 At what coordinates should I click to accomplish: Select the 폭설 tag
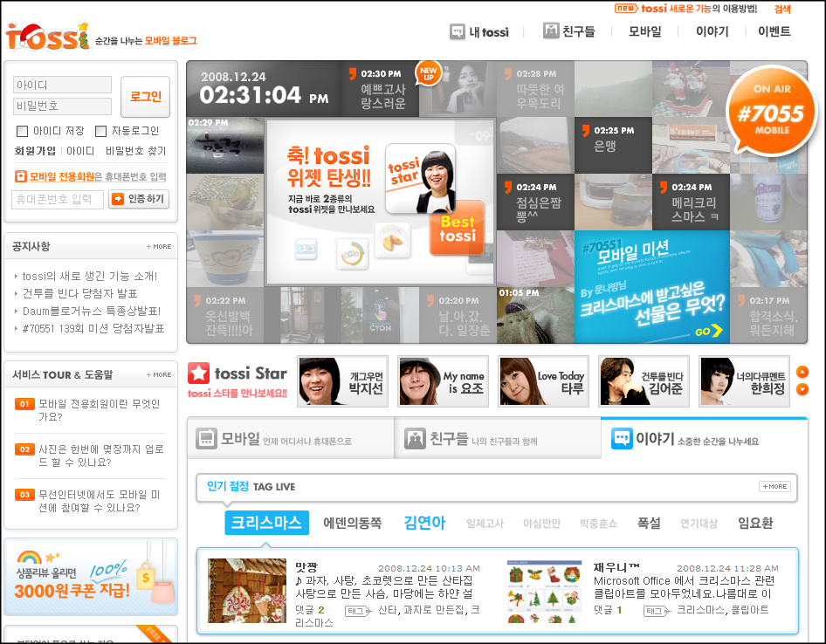click(649, 523)
